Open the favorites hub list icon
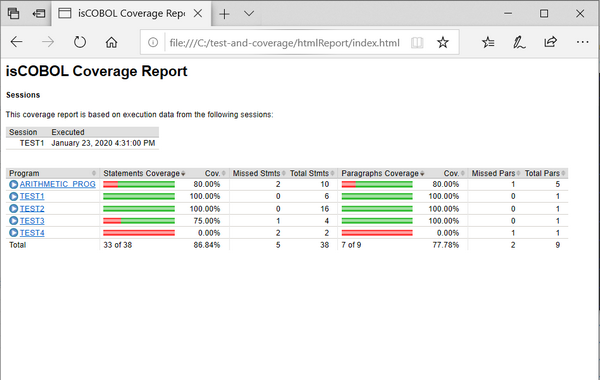The image size is (600, 380). click(488, 42)
